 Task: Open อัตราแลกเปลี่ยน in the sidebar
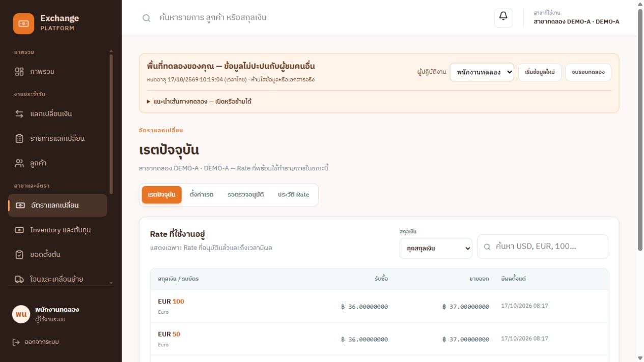coord(58,205)
